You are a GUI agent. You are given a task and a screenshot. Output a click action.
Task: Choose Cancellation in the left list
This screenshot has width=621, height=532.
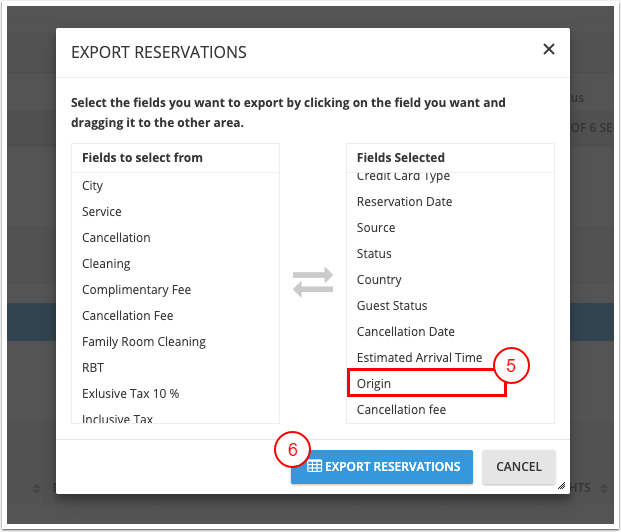coord(116,238)
